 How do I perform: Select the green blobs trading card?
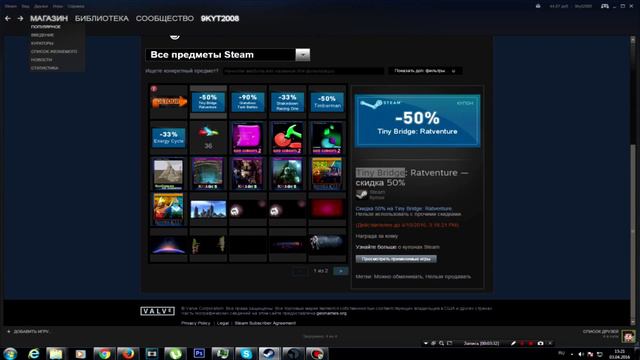click(327, 138)
